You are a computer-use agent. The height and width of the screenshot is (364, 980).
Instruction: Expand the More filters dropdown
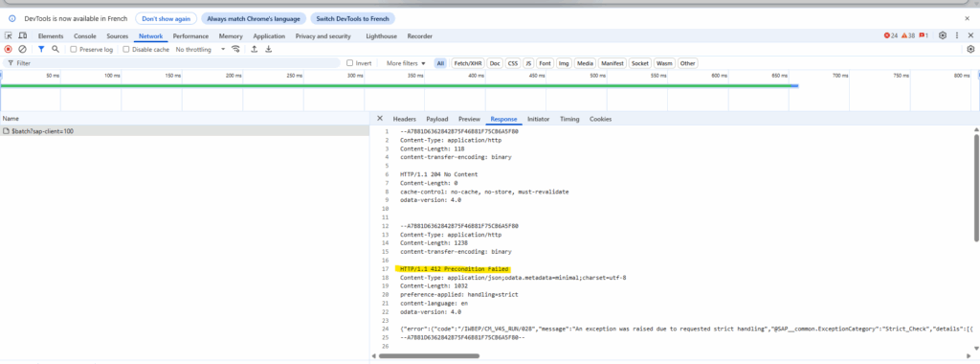point(406,63)
